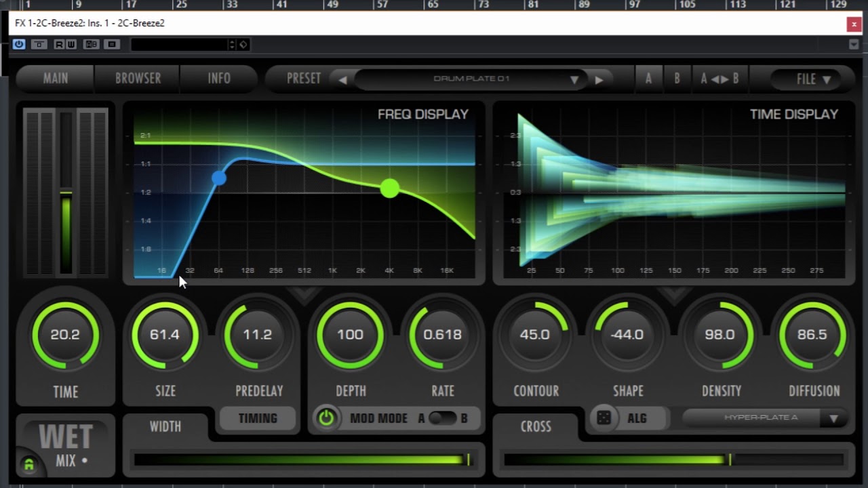Select the B comparison slot
Viewport: 868px width, 488px height.
coord(677,79)
